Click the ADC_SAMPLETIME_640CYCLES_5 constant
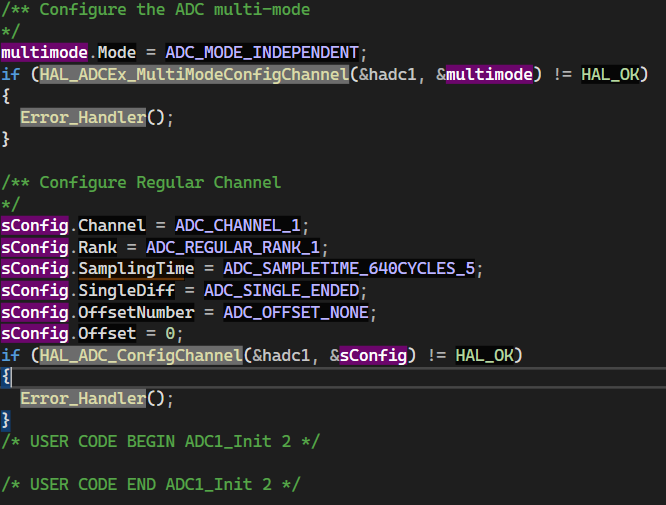Image resolution: width=666 pixels, height=505 pixels. click(x=349, y=269)
